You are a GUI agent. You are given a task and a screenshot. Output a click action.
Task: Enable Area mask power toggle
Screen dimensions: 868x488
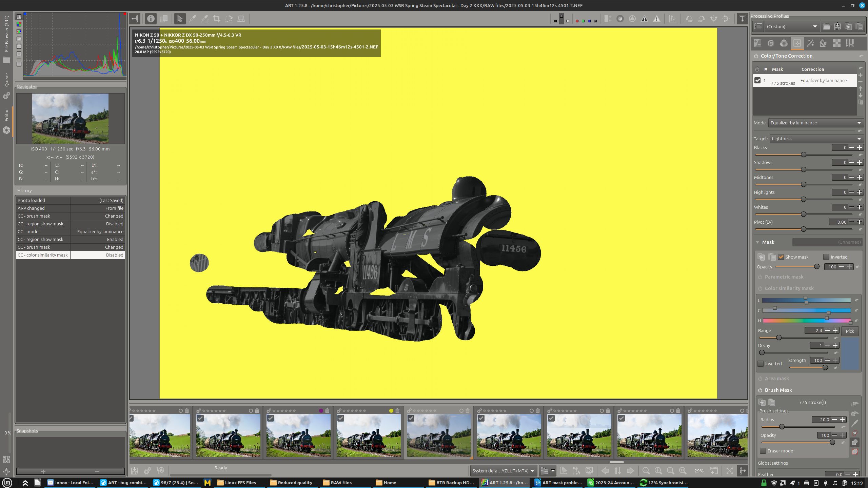click(760, 379)
